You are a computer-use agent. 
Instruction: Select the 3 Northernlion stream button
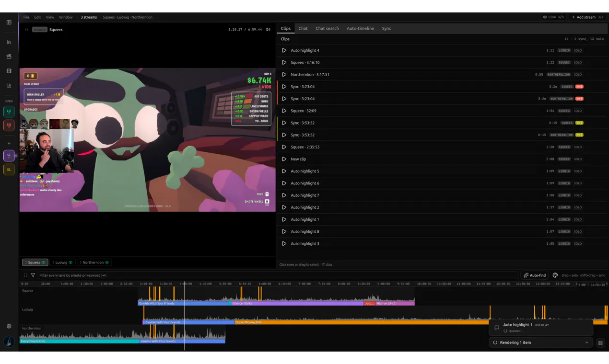point(94,262)
